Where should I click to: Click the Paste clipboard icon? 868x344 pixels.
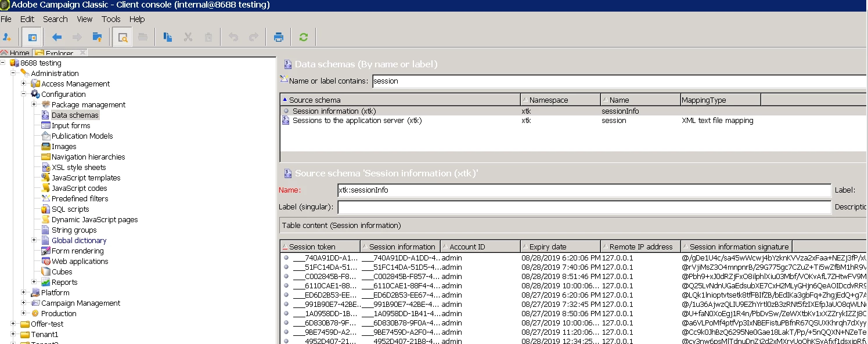[208, 37]
